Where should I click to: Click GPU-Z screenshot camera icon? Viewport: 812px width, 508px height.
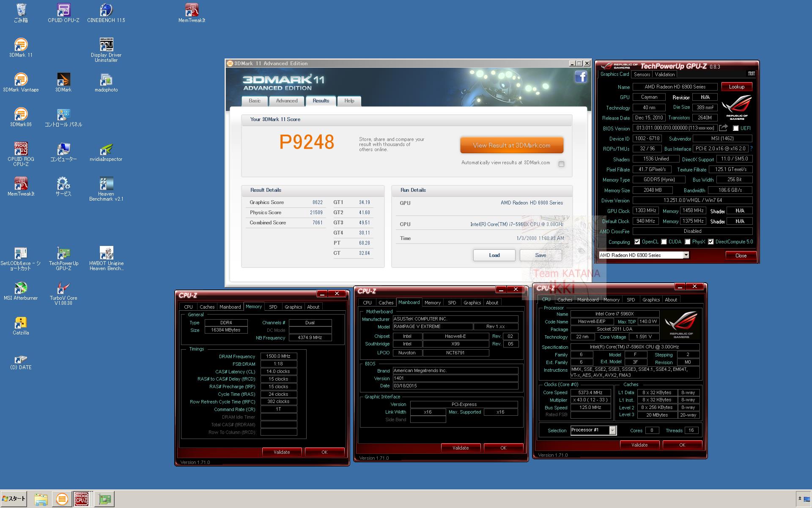751,74
